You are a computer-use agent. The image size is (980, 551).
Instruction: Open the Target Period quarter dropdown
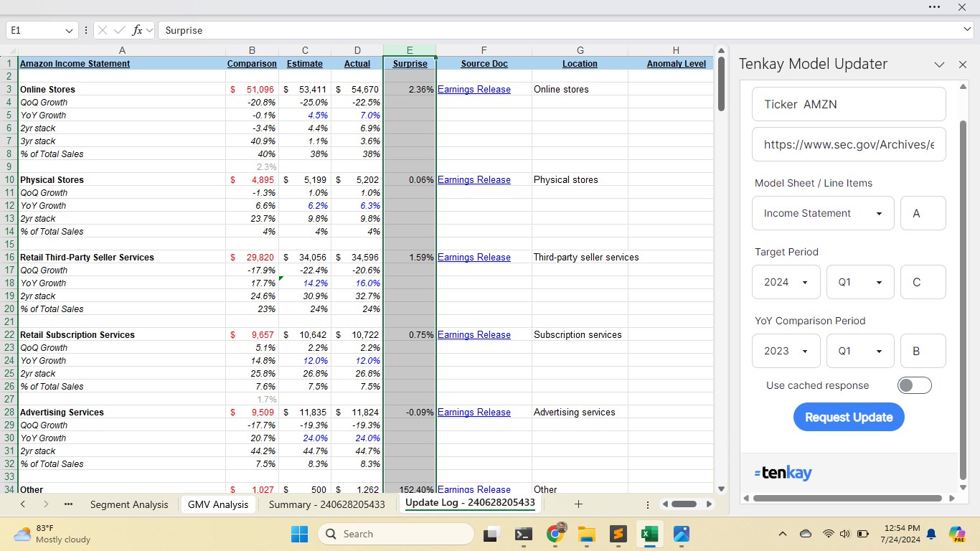click(861, 282)
